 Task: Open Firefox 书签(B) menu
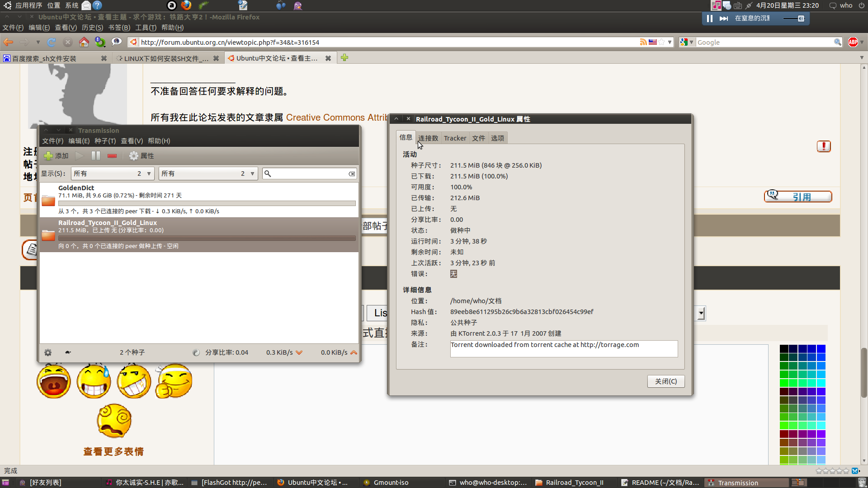(x=119, y=28)
